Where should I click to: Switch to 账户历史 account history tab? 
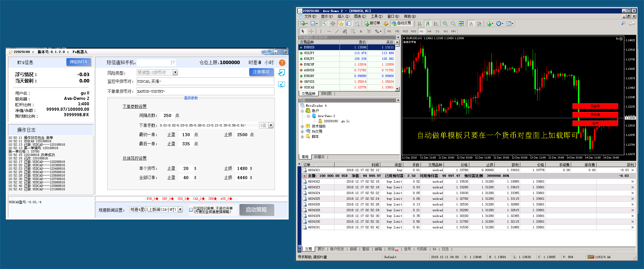pos(337,249)
